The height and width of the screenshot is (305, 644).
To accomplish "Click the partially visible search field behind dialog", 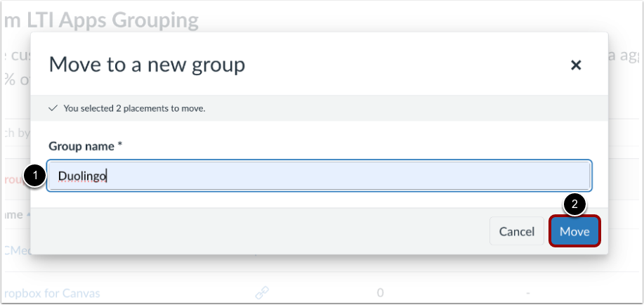I will (x=15, y=131).
